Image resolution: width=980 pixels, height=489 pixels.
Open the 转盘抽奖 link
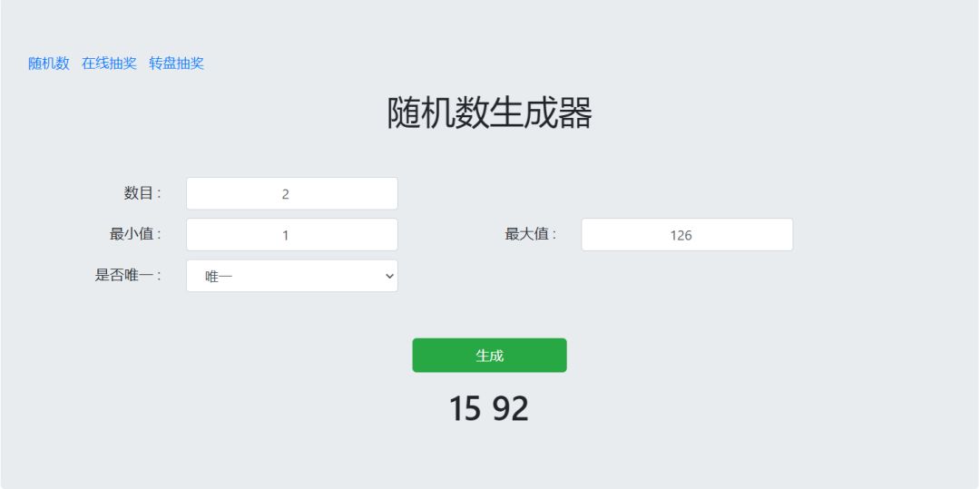pyautogui.click(x=176, y=64)
